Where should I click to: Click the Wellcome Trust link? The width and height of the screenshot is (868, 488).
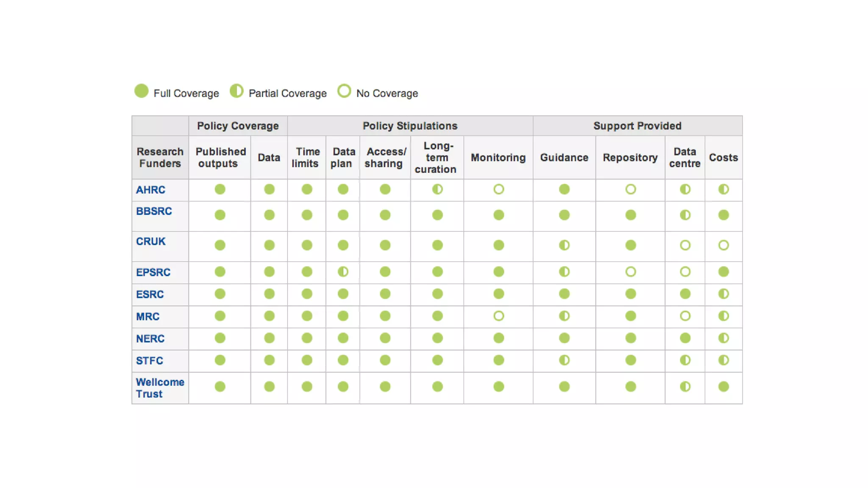pos(160,388)
